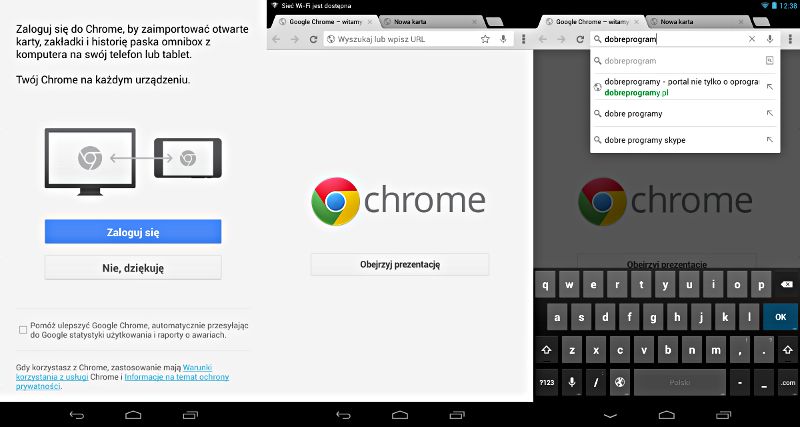
Task: Tap refine arrow beside dobreprogramy.pl suggestion
Action: 770,87
